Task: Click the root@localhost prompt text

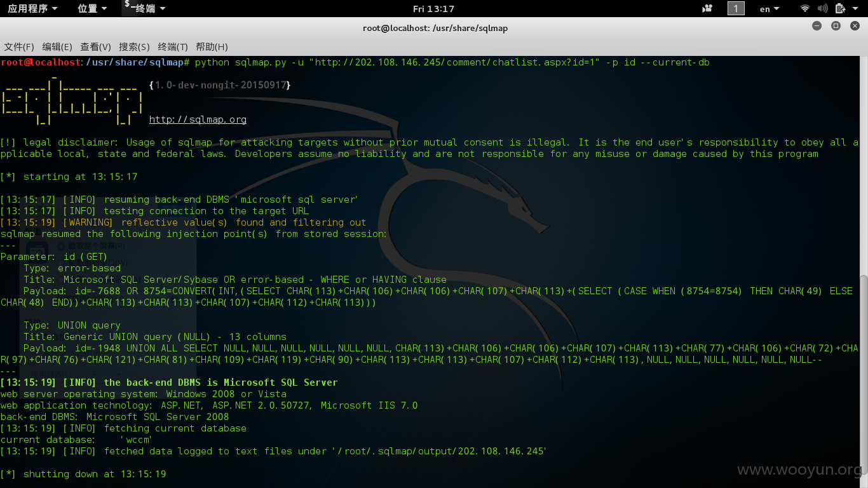Action: [x=41, y=62]
